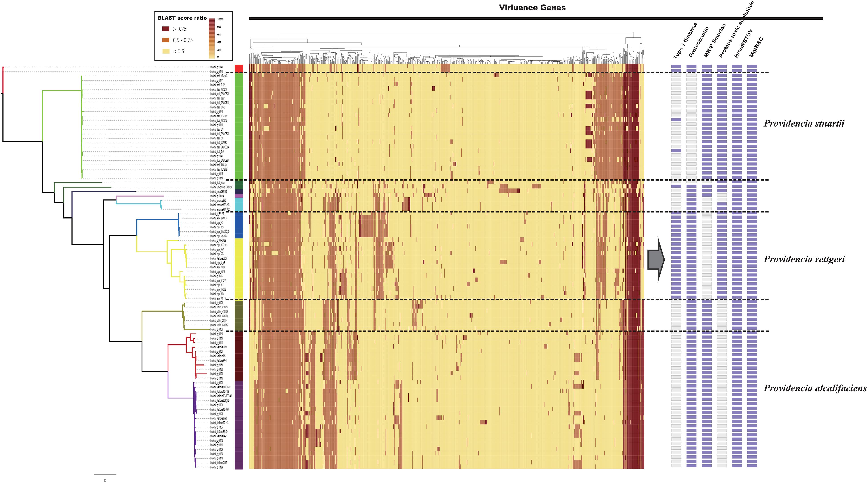The height and width of the screenshot is (483, 868).
Task: Click tree leaf 'Providencia_stuartii_INSRA21868'
Action: 219,143
